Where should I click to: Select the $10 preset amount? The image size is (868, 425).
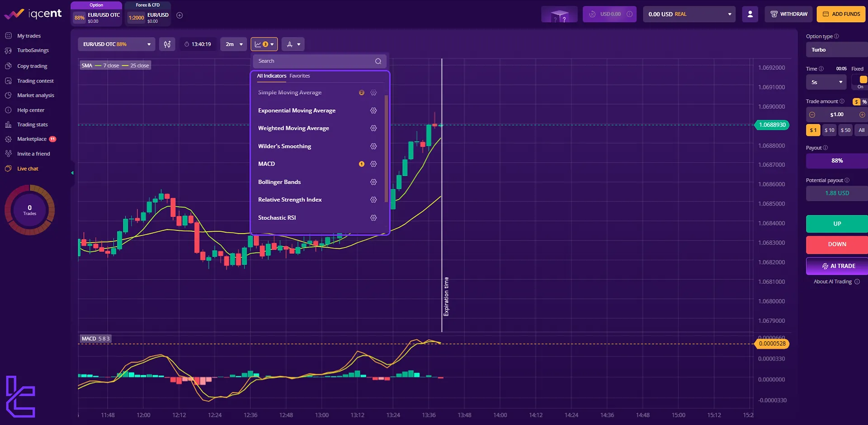coord(829,130)
